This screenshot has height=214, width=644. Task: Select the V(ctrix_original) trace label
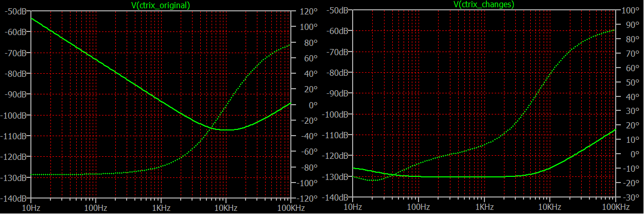pyautogui.click(x=161, y=6)
